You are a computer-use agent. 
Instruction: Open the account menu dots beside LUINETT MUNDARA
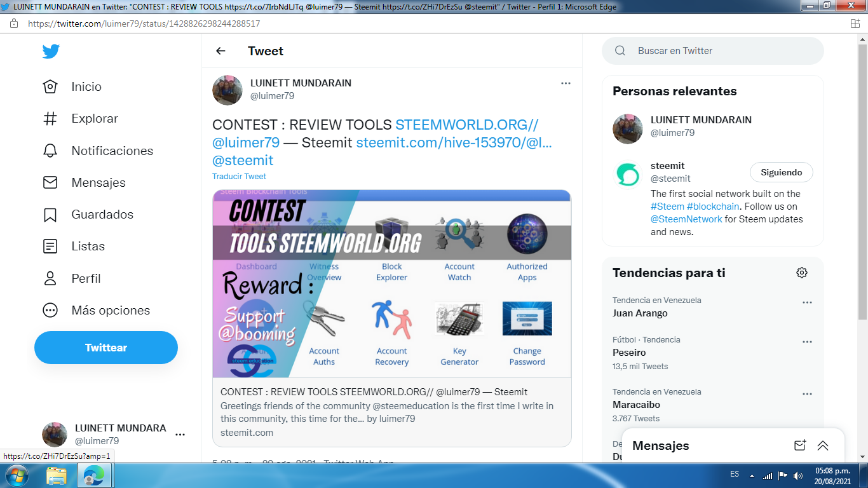point(180,435)
